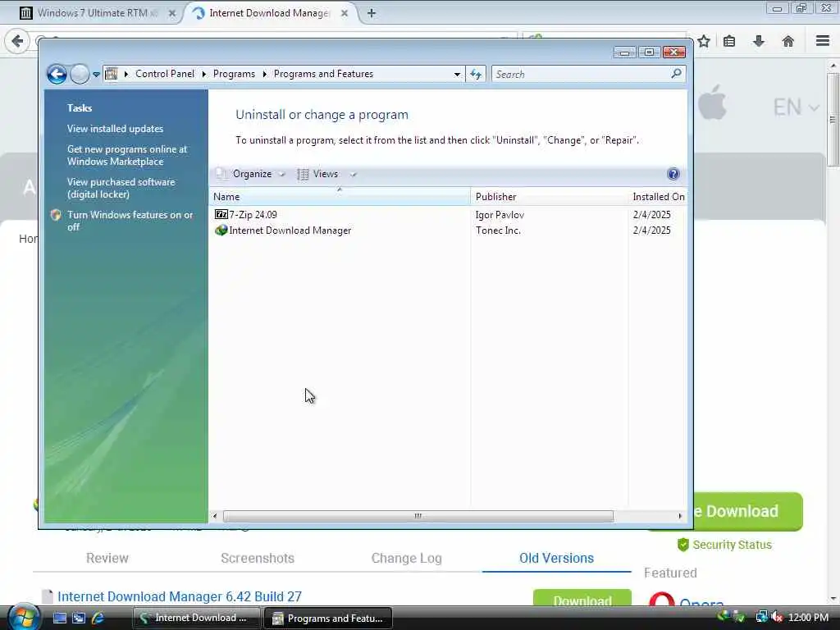Open a new browser tab

coord(372,13)
